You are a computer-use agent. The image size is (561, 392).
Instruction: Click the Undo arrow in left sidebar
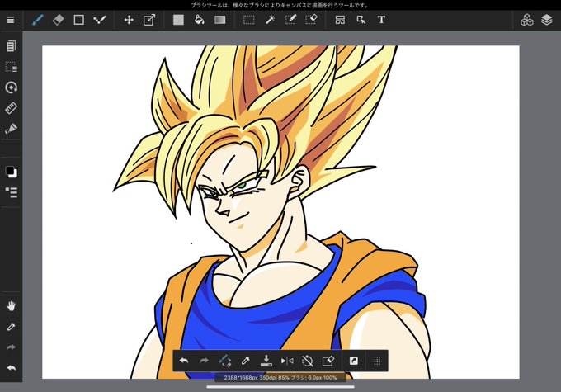click(x=11, y=368)
